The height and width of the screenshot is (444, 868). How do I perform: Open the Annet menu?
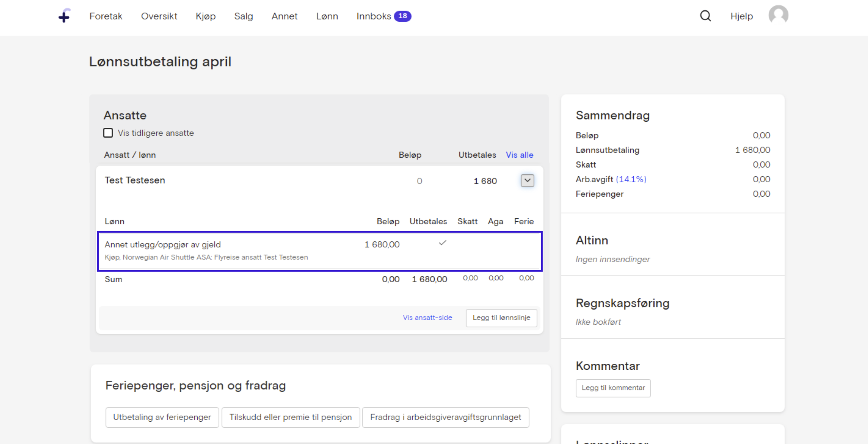[284, 16]
